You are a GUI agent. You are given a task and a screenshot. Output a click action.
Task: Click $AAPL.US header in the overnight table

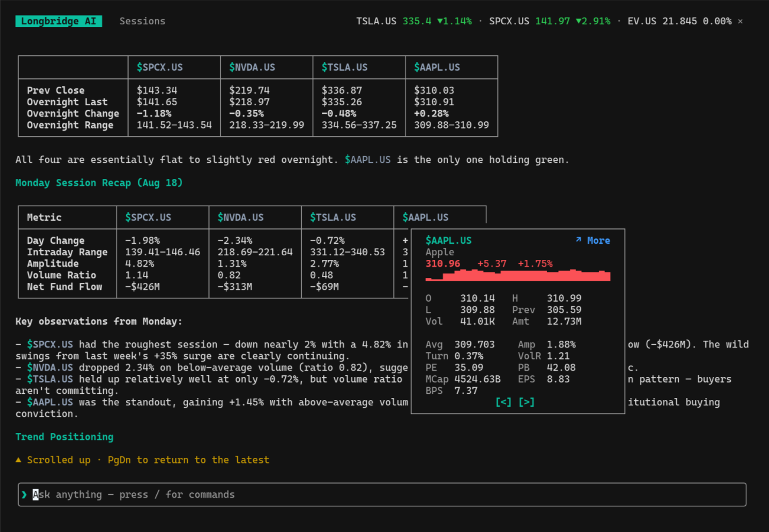[x=437, y=67]
